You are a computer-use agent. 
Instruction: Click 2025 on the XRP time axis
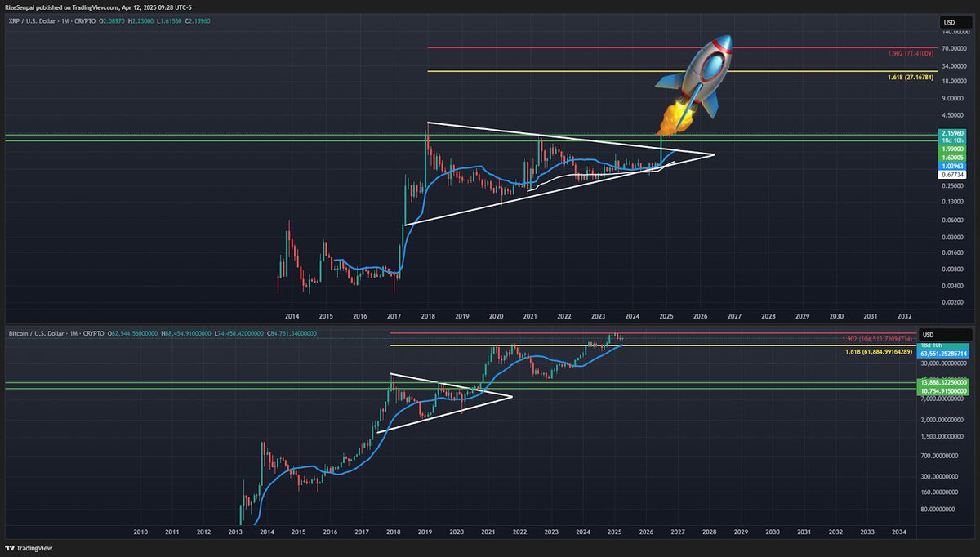tap(666, 315)
